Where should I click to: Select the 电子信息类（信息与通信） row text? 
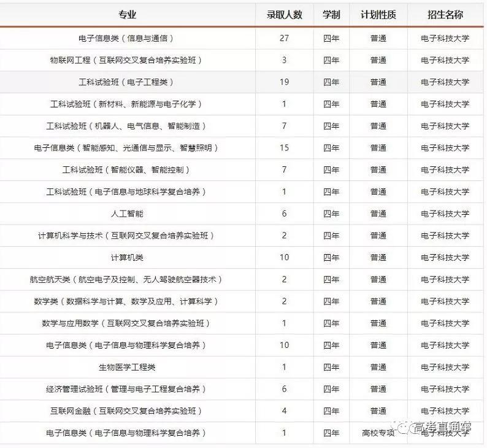pos(126,38)
